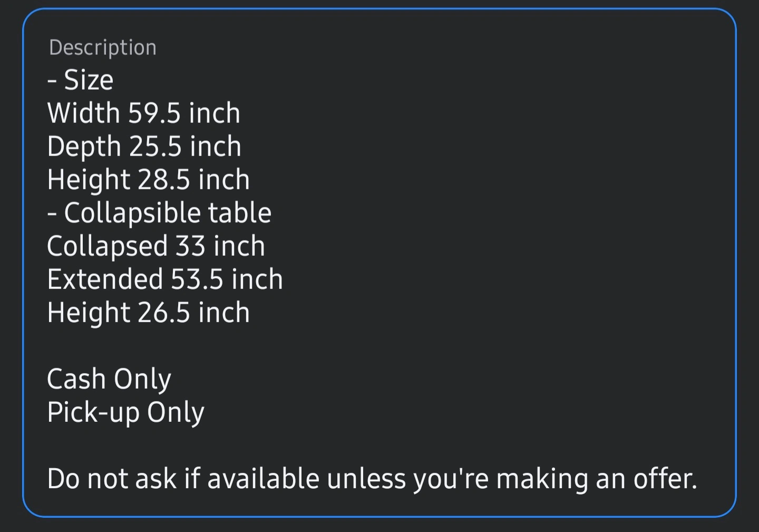
Task: Click the '- Collapsible table' line
Action: (x=159, y=213)
